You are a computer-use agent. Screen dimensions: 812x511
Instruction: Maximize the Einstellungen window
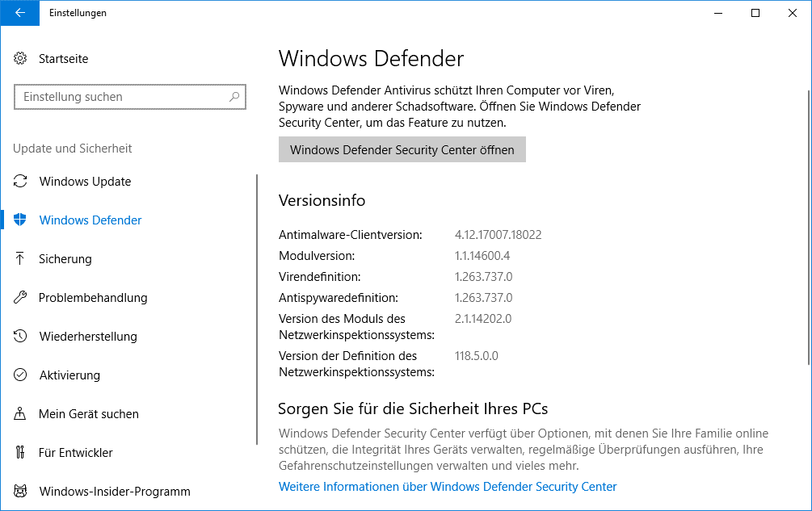pos(755,13)
